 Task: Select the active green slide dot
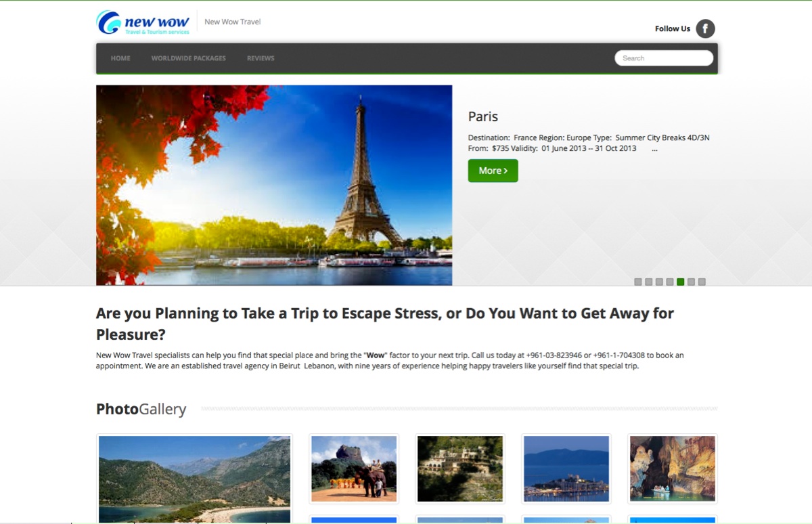point(681,282)
